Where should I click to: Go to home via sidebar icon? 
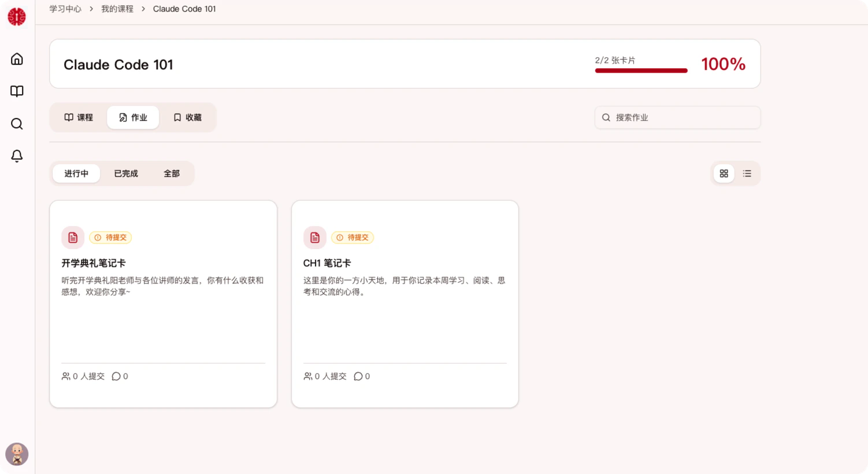coord(17,59)
